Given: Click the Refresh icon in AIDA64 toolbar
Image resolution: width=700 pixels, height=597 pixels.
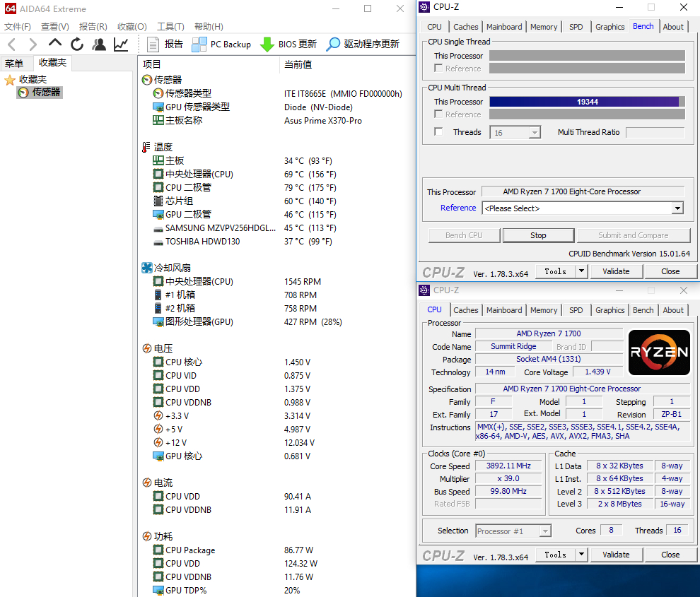Looking at the screenshot, I should [x=77, y=45].
